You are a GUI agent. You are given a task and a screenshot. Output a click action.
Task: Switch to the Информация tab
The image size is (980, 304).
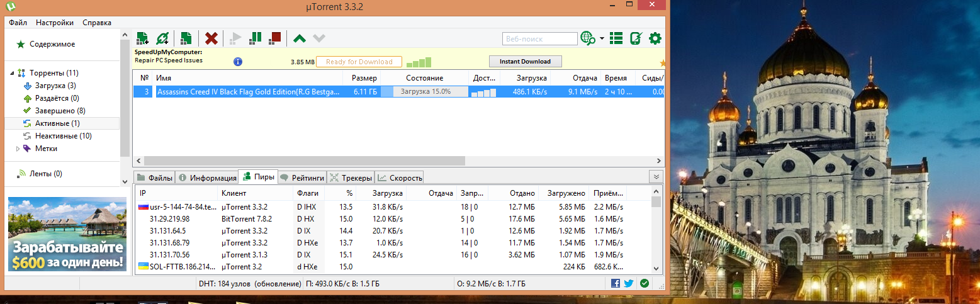pyautogui.click(x=206, y=177)
